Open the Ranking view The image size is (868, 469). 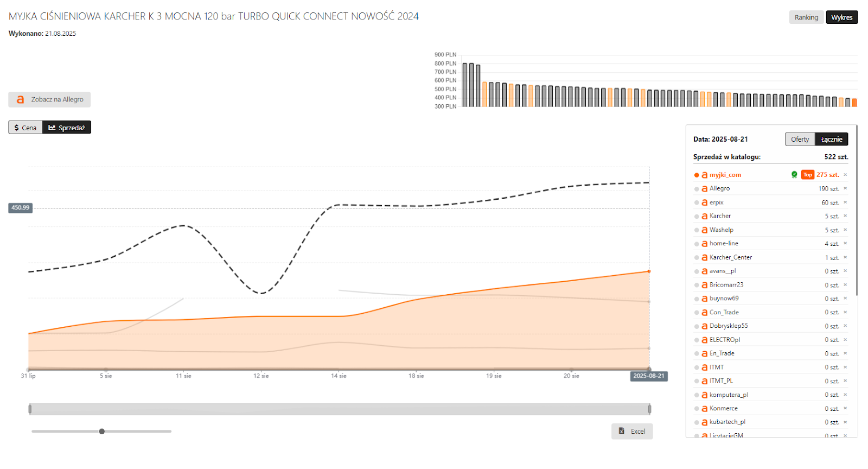click(x=806, y=17)
